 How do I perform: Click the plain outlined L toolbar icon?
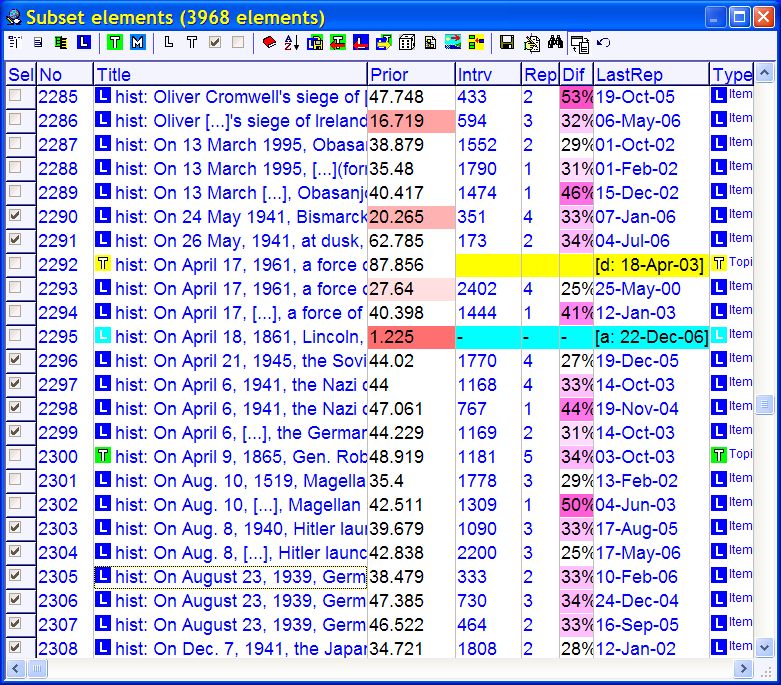169,43
